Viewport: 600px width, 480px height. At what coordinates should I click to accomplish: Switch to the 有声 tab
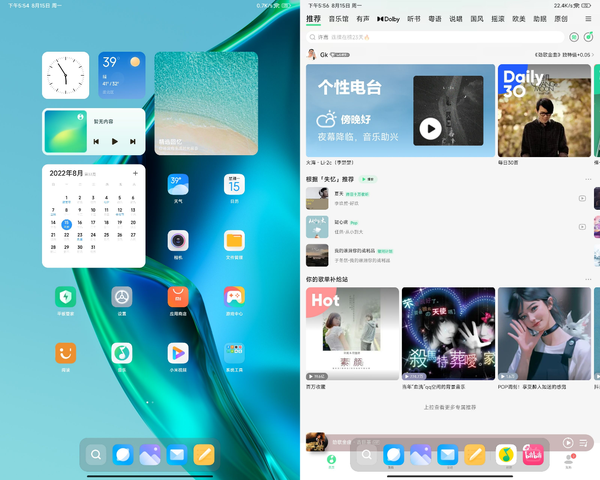tap(363, 19)
